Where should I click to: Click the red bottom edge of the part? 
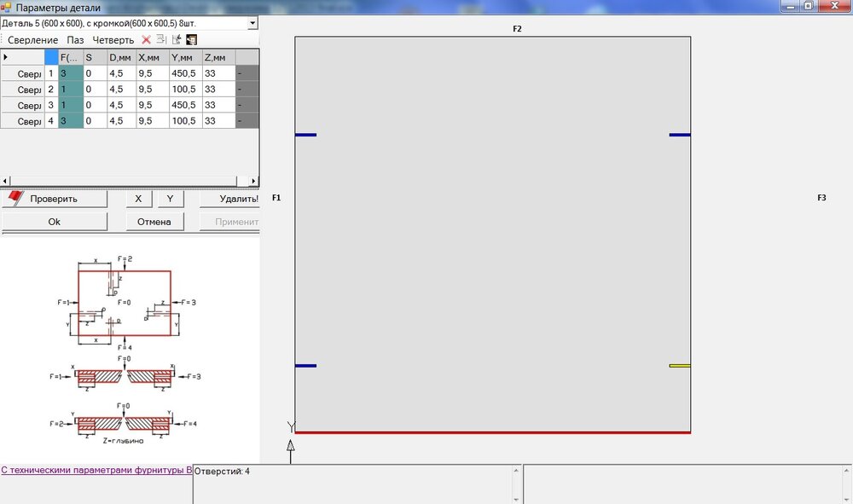click(493, 432)
